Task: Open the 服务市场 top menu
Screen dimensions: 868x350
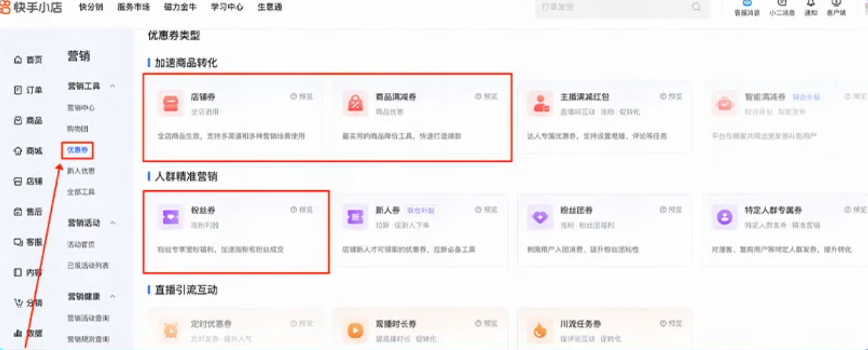Action: pos(134,7)
